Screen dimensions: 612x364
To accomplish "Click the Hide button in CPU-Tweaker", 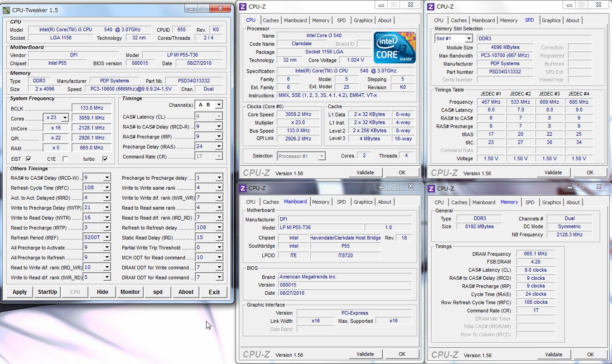I will click(102, 292).
